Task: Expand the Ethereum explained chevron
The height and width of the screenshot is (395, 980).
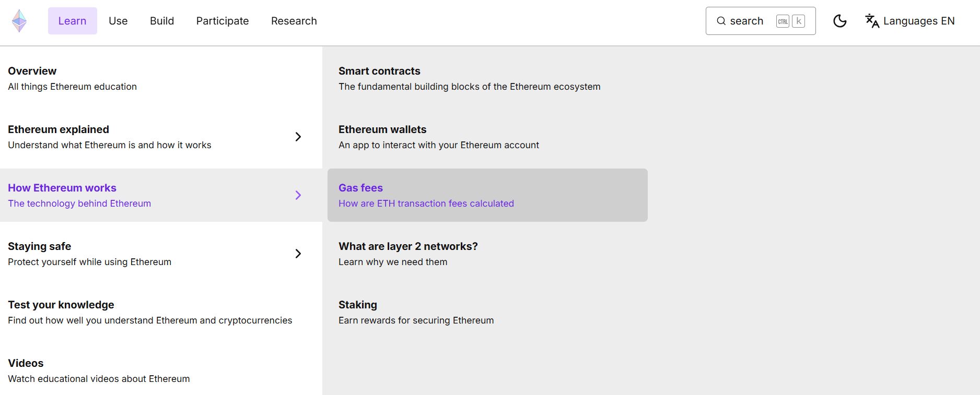Action: 298,137
